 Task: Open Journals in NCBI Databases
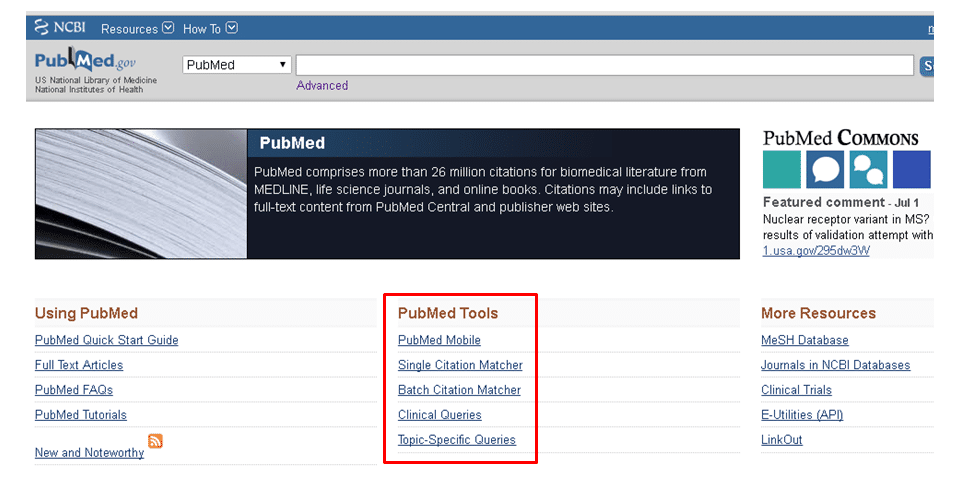[x=836, y=365]
